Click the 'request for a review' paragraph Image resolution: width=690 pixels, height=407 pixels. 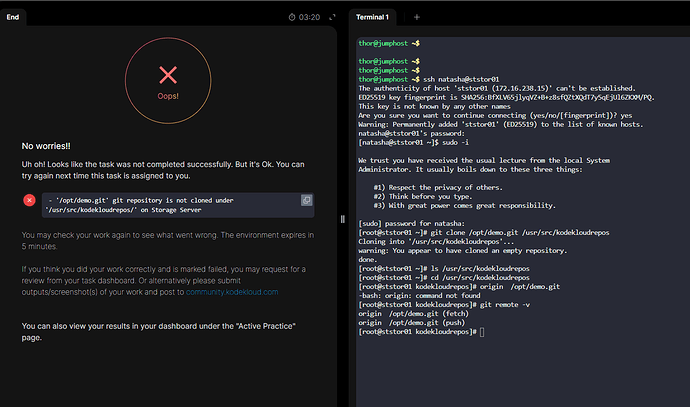164,281
